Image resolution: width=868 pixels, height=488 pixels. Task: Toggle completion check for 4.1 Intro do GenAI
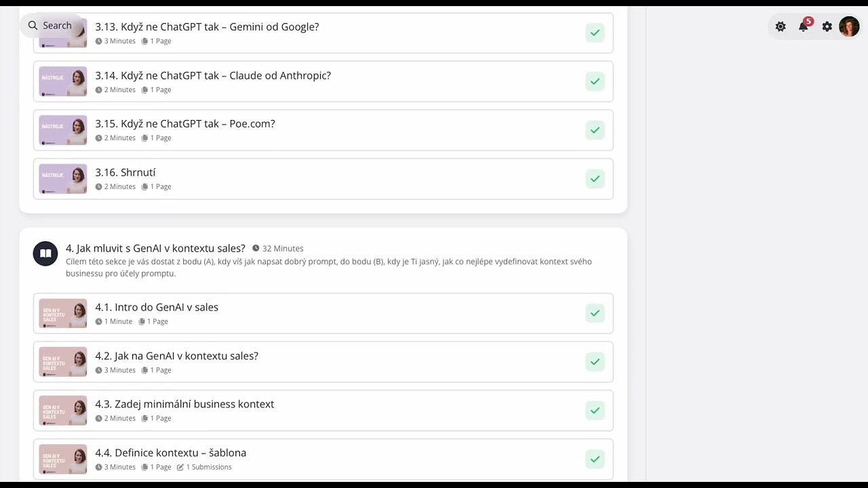tap(595, 313)
